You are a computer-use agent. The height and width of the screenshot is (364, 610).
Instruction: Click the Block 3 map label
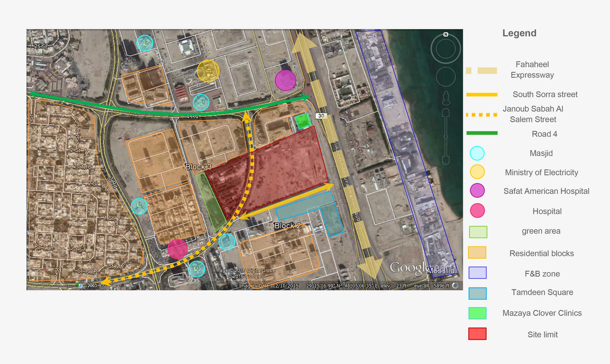pyautogui.click(x=198, y=167)
